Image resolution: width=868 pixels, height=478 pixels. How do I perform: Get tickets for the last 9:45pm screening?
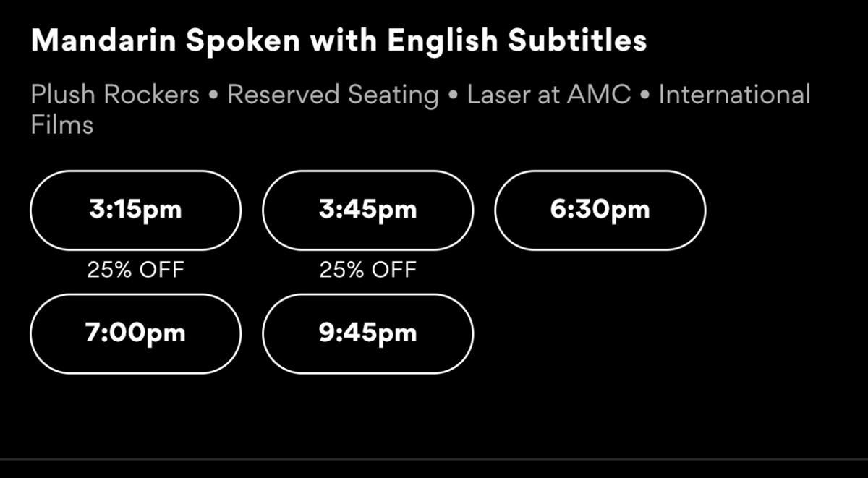[367, 333]
